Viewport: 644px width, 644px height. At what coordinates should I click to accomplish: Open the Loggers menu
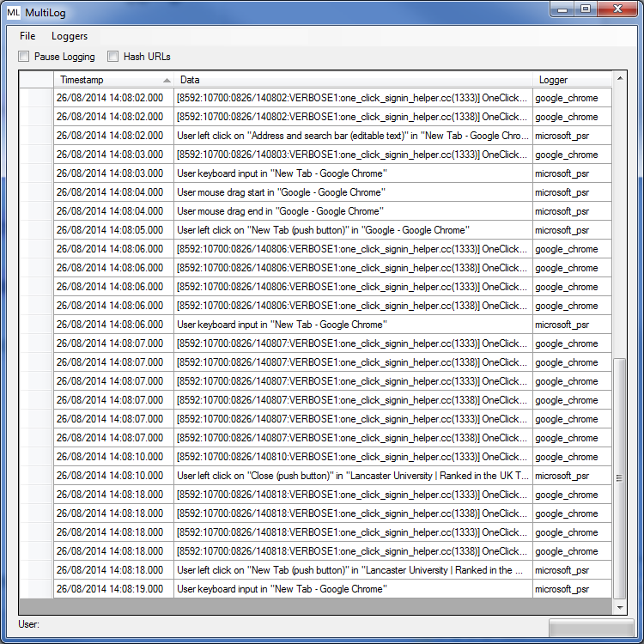click(x=70, y=36)
